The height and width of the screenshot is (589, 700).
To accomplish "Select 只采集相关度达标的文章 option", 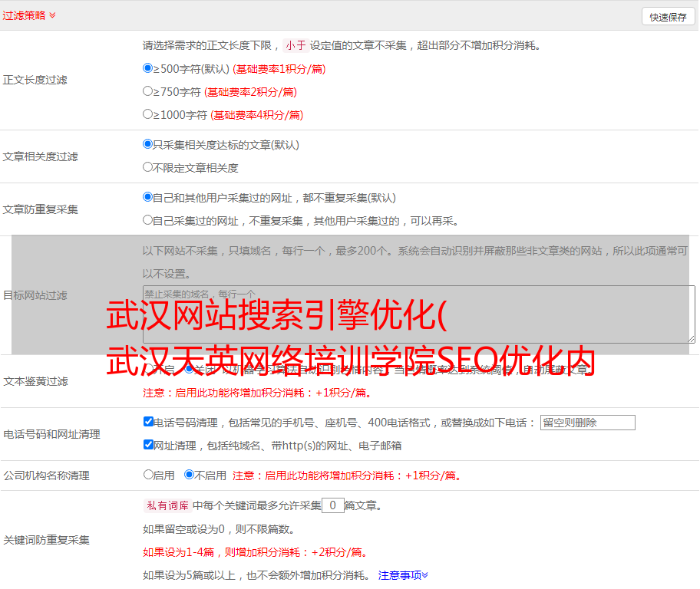I will [x=148, y=144].
